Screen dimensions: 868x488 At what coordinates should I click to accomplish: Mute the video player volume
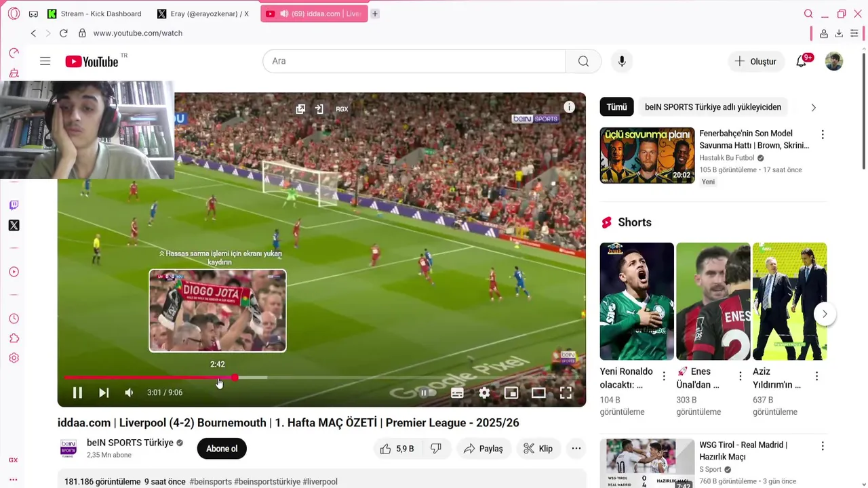coord(129,392)
